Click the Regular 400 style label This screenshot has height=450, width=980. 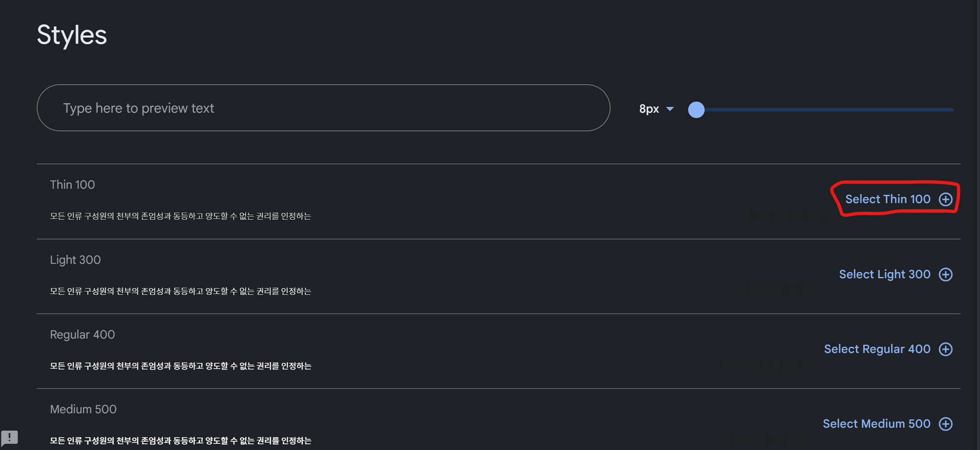tap(82, 334)
